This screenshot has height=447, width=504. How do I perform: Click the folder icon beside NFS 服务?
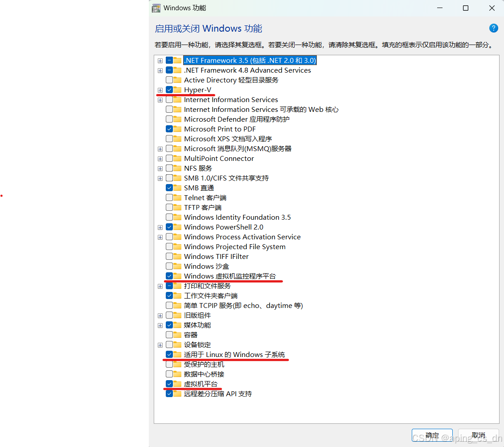tap(177, 168)
